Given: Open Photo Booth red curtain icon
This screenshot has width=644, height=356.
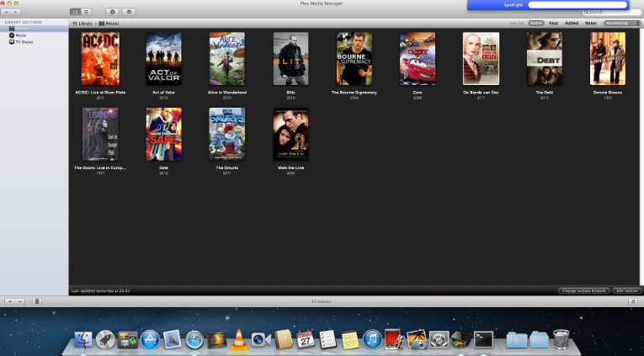Looking at the screenshot, I should 393,339.
